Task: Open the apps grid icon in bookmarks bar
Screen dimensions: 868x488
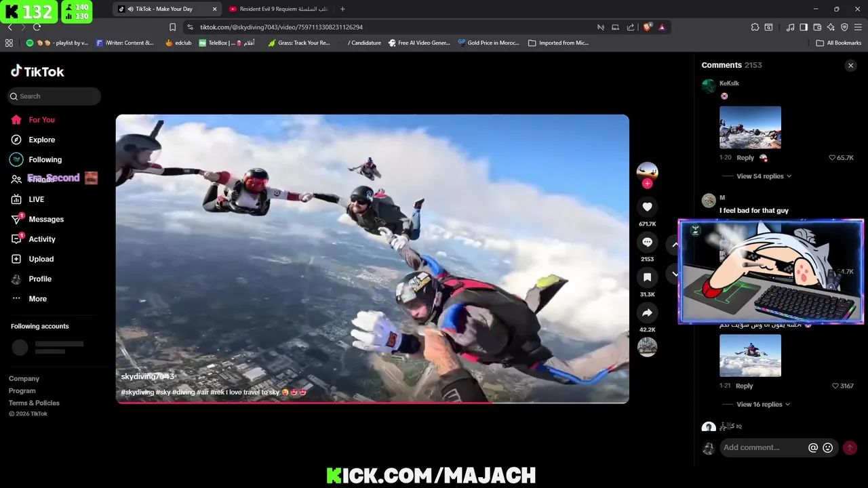Action: point(9,43)
